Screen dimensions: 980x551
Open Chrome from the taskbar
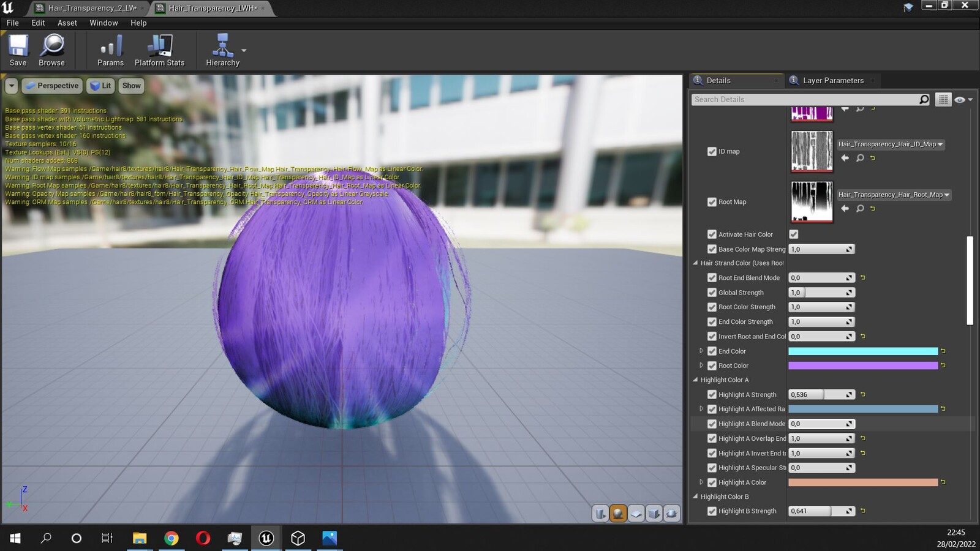[171, 538]
